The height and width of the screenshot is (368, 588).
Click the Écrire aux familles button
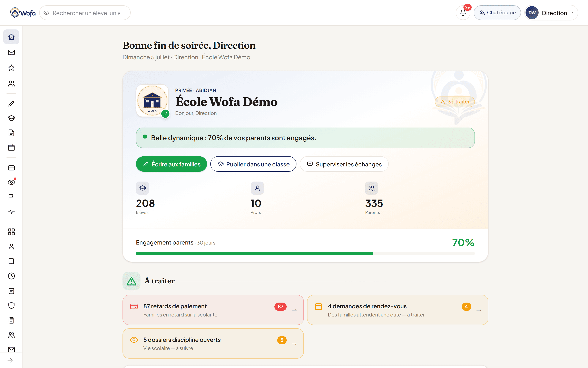click(x=171, y=164)
